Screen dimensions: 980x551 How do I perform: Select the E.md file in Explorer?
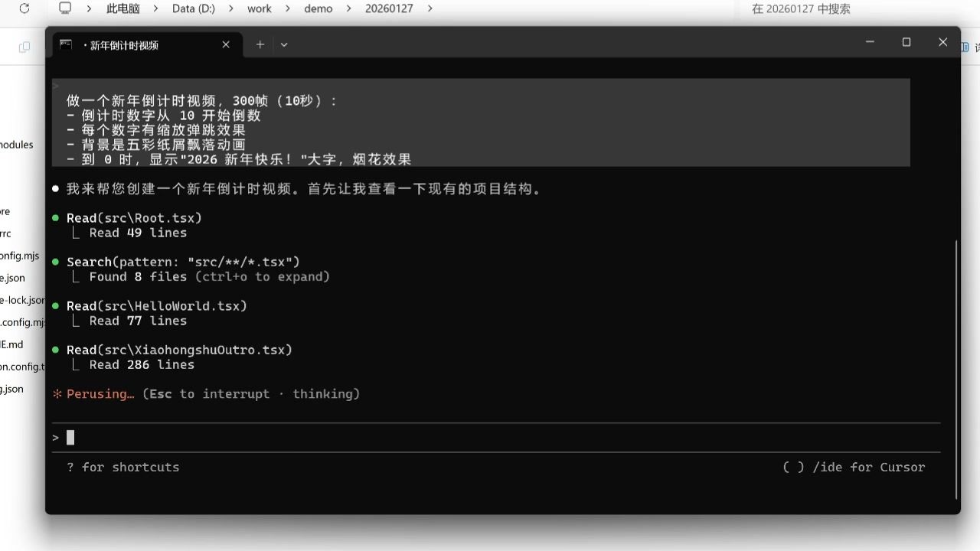[11, 344]
